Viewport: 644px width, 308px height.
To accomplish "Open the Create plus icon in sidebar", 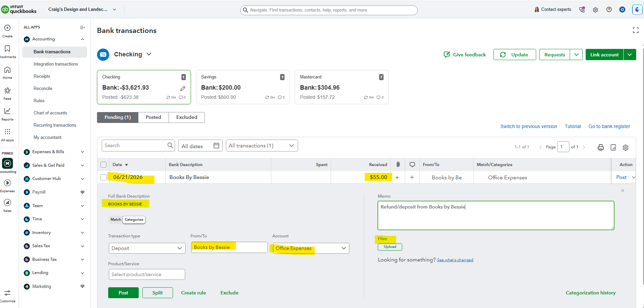I will click(7, 28).
